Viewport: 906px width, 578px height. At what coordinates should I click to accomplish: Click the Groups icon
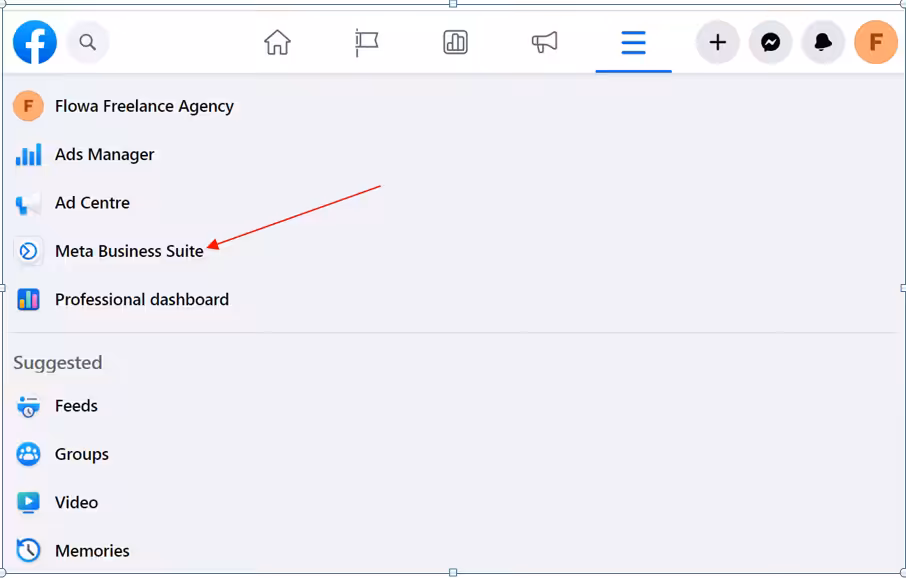pos(28,454)
